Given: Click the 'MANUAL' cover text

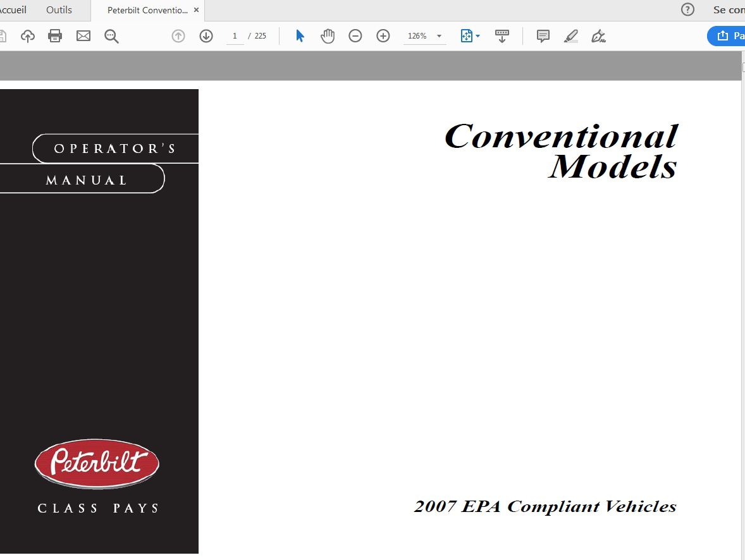Looking at the screenshot, I should (87, 181).
